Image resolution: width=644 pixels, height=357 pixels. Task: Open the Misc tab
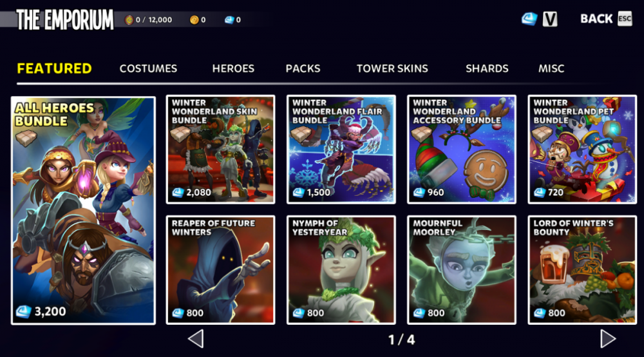(551, 68)
